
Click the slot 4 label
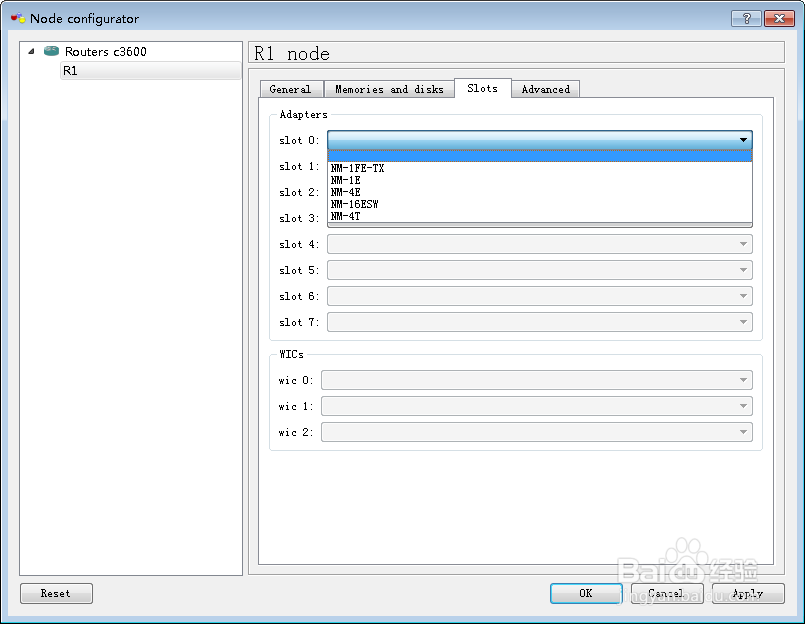click(299, 244)
